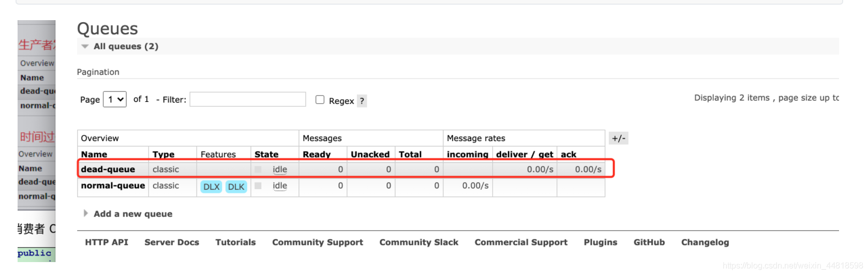Click the DLK feature tag
The width and height of the screenshot is (868, 275).
pos(236,187)
